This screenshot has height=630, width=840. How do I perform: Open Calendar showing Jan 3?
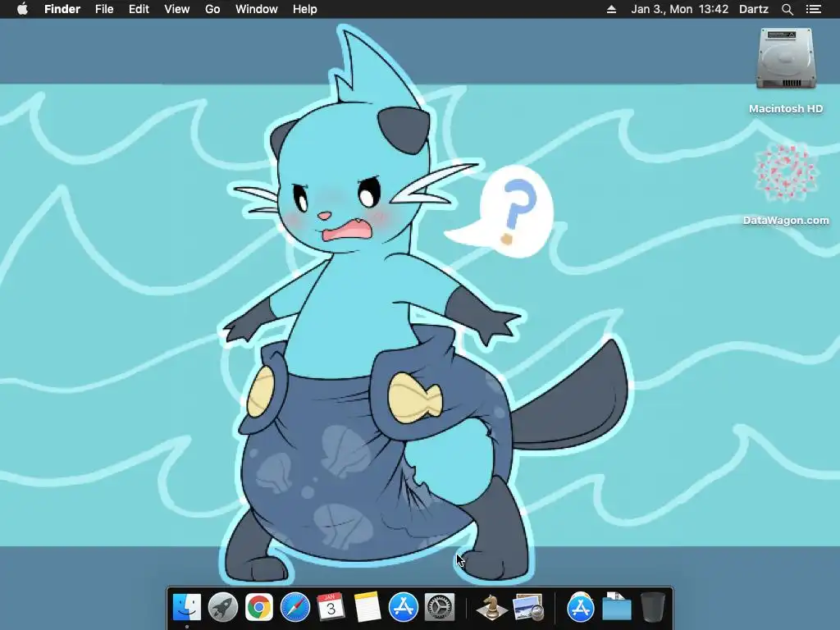[x=331, y=607]
